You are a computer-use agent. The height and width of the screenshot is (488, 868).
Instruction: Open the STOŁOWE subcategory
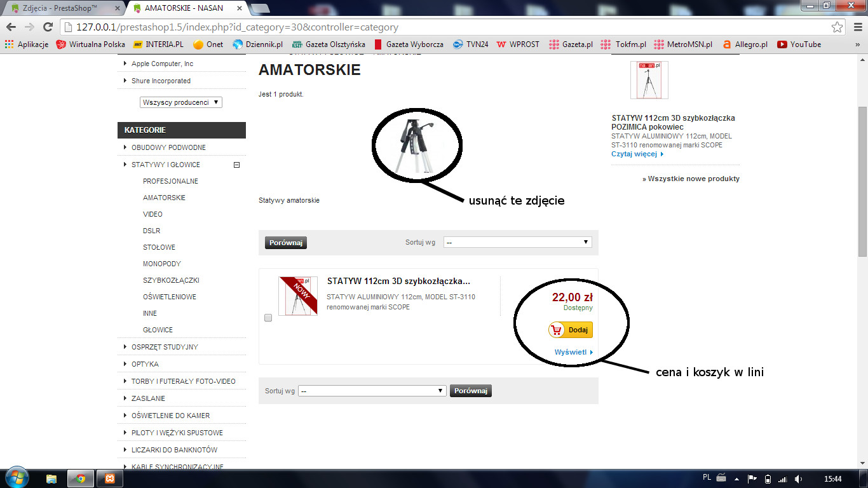(159, 247)
